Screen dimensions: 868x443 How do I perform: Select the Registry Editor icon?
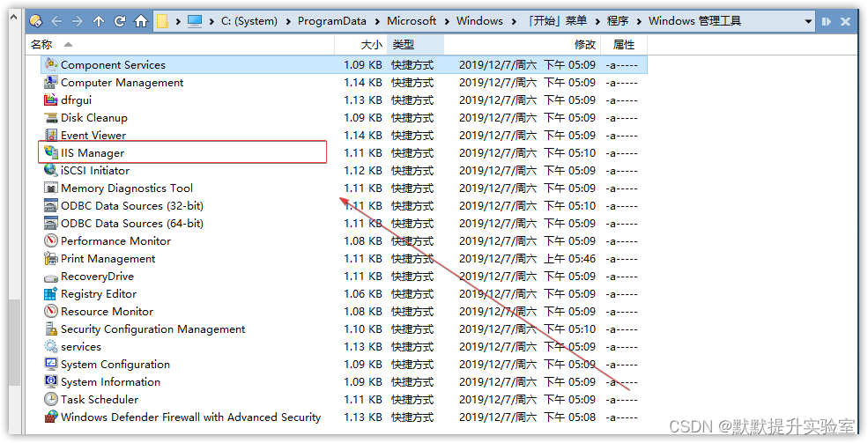coord(51,293)
